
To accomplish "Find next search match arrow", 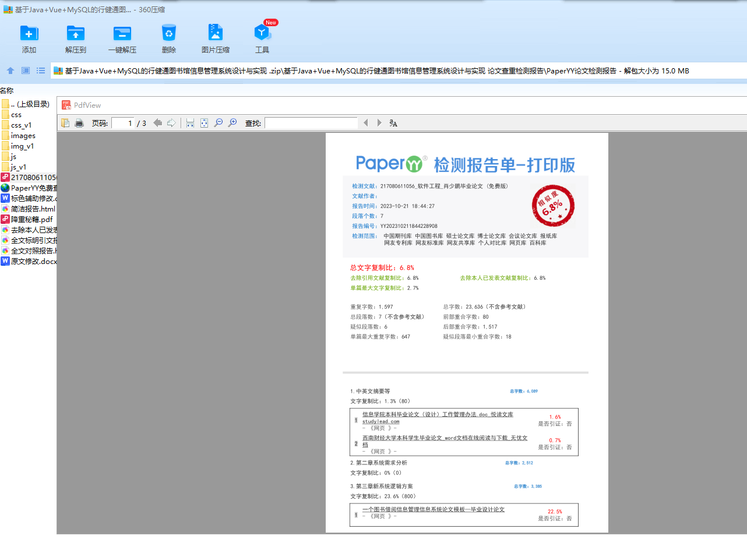I will click(x=379, y=123).
